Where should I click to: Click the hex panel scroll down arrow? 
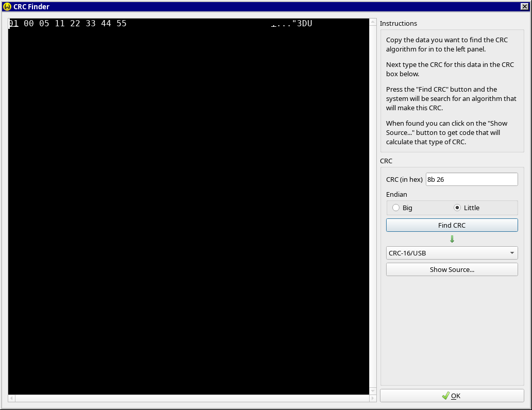point(373,391)
